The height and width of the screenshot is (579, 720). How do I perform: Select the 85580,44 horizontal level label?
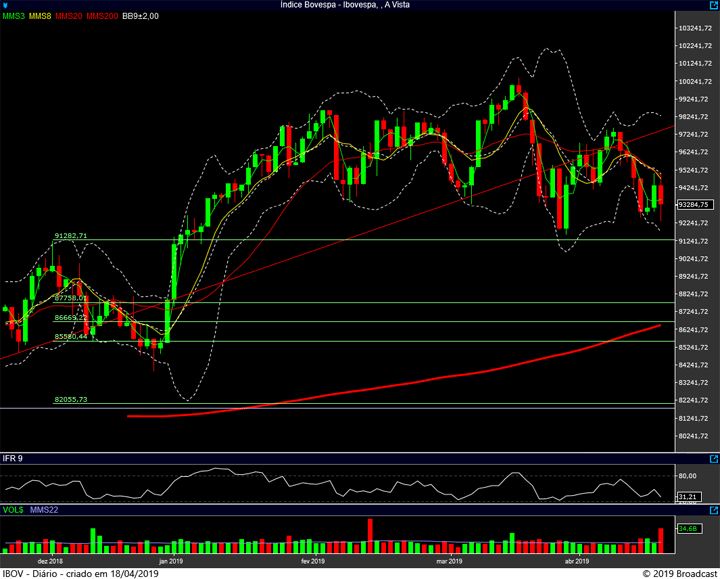[x=70, y=337]
